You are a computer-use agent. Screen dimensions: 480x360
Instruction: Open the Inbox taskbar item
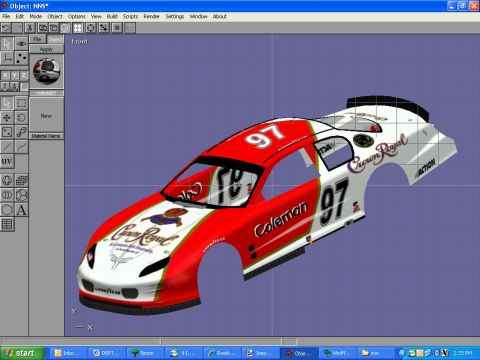click(x=67, y=353)
